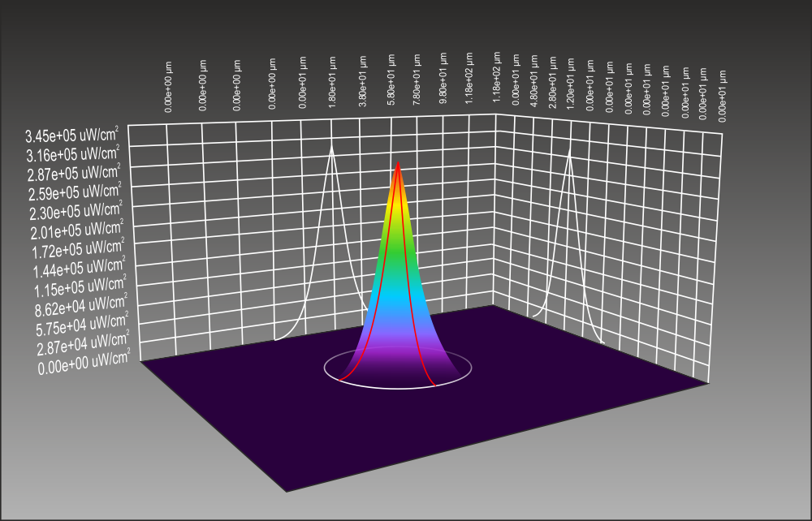Click the dark purple floor plane's front corner
The height and width of the screenshot is (521, 812).
click(287, 489)
